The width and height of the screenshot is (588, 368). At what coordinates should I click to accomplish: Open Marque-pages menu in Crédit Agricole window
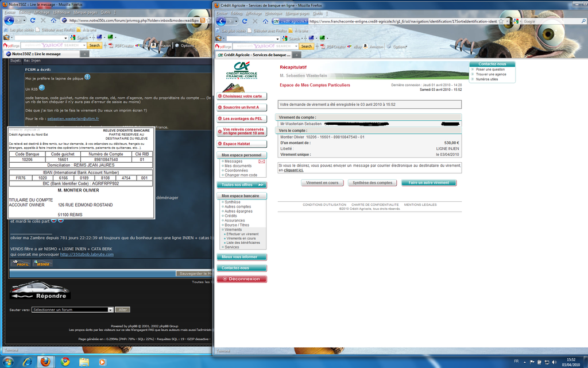pyautogui.click(x=298, y=13)
